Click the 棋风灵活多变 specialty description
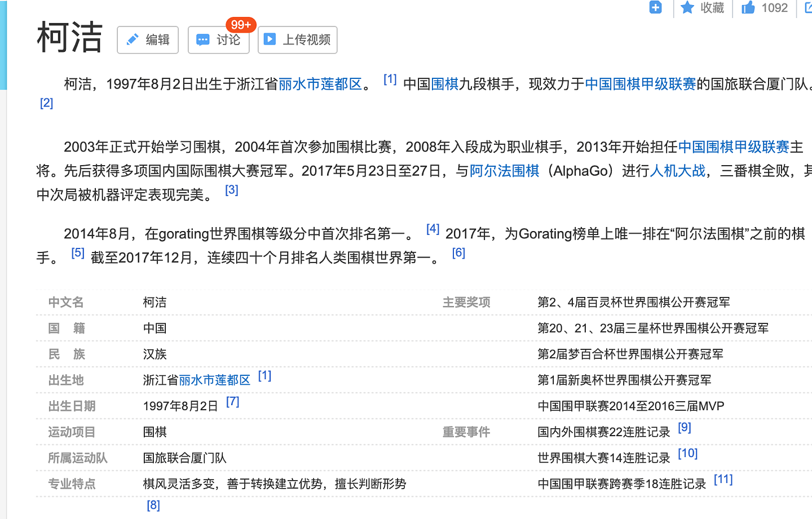 [x=275, y=484]
